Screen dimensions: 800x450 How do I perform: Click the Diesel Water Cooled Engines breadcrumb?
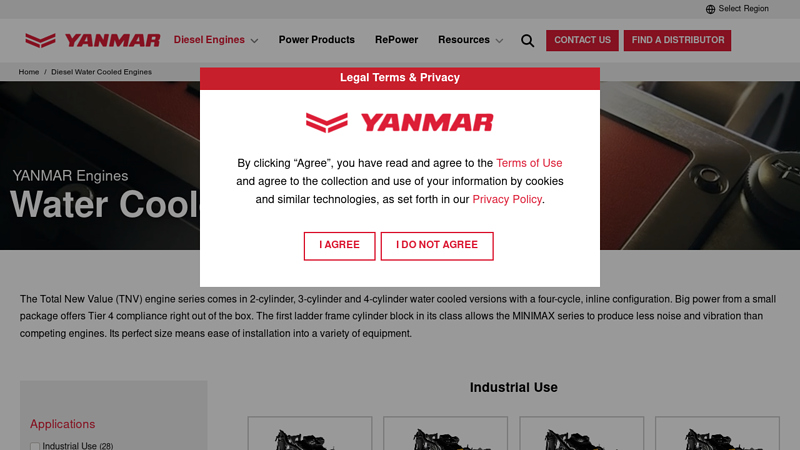(101, 72)
